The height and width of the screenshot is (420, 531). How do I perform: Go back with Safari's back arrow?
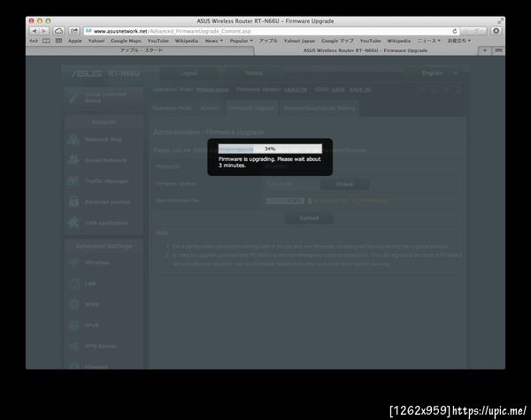tap(35, 31)
